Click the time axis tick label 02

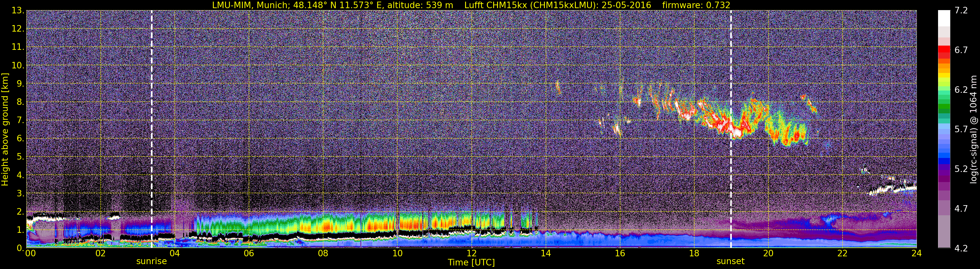101,253
